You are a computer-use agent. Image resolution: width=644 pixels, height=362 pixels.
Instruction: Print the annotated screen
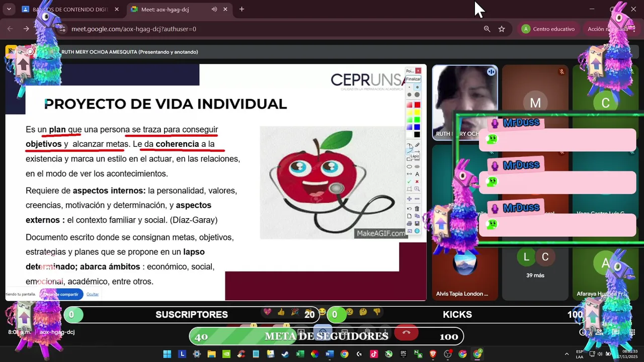pyautogui.click(x=410, y=224)
